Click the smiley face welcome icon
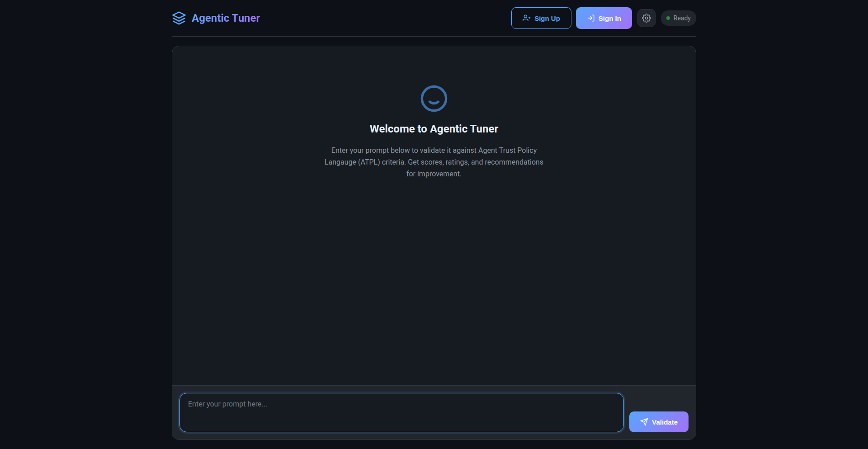The width and height of the screenshot is (868, 449). pyautogui.click(x=434, y=98)
